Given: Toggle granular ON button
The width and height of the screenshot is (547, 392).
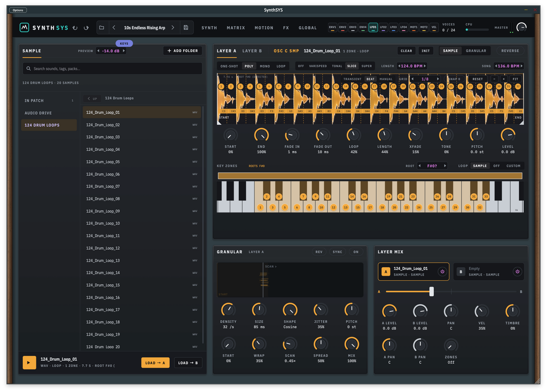Looking at the screenshot, I should click(356, 252).
